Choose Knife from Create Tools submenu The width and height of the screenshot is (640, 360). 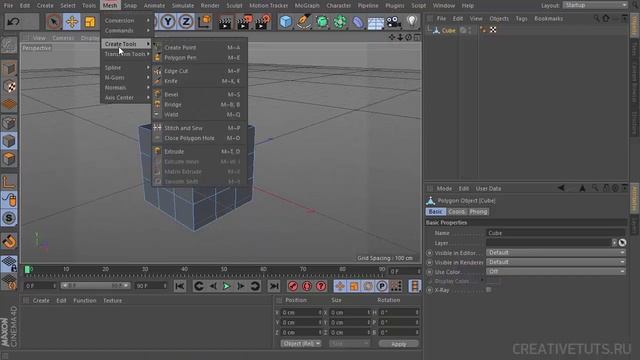click(x=199, y=81)
